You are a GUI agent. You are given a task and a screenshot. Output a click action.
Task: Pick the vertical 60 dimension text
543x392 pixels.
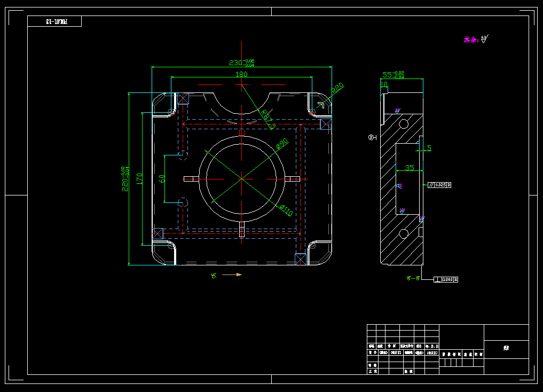162,179
